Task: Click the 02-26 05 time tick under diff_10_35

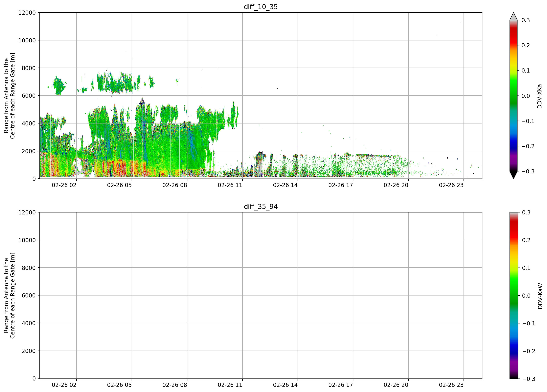Action: 119,185
